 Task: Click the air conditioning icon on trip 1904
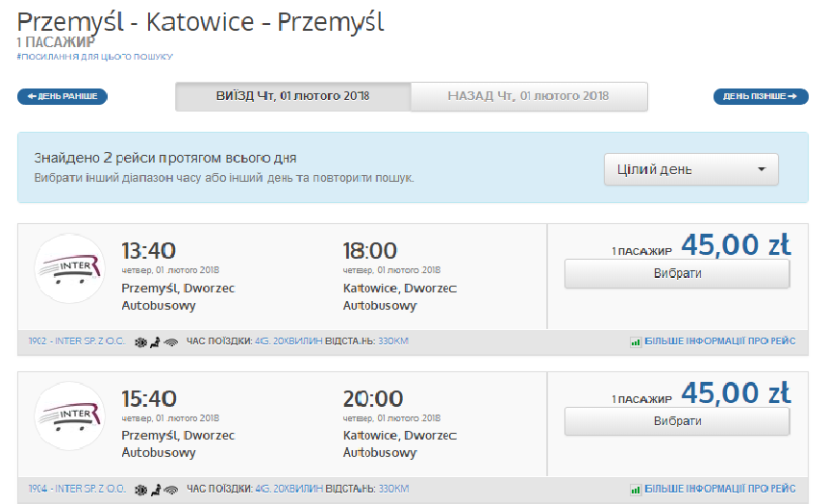138,489
